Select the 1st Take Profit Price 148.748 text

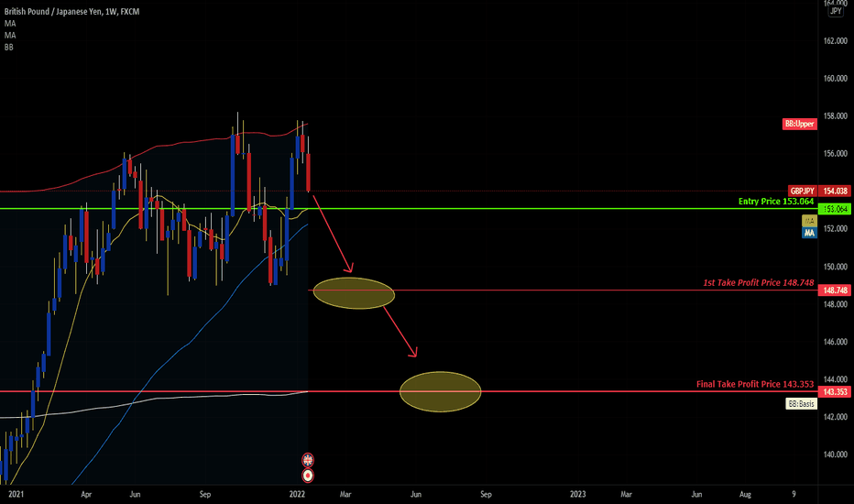(x=758, y=283)
